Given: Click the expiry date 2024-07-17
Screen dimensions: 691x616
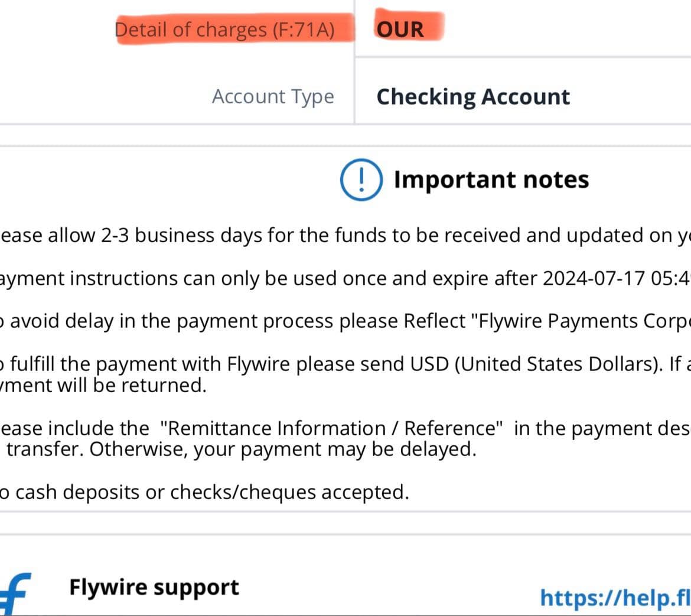Looking at the screenshot, I should (x=593, y=278).
